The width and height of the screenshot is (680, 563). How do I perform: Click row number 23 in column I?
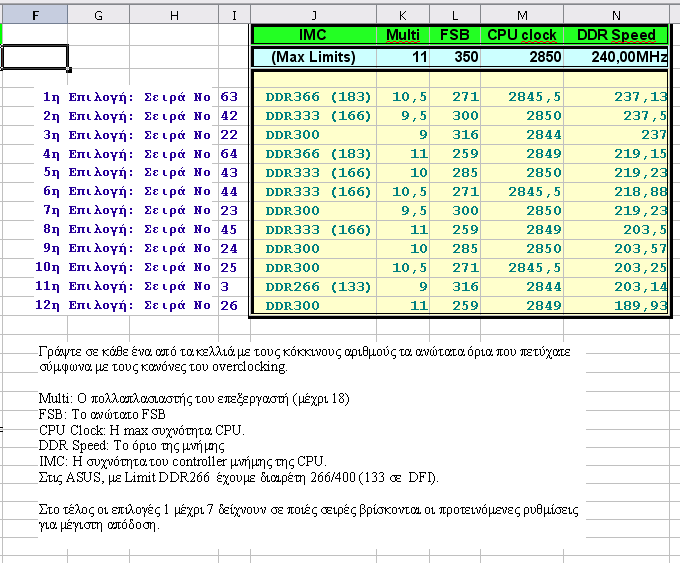[229, 211]
